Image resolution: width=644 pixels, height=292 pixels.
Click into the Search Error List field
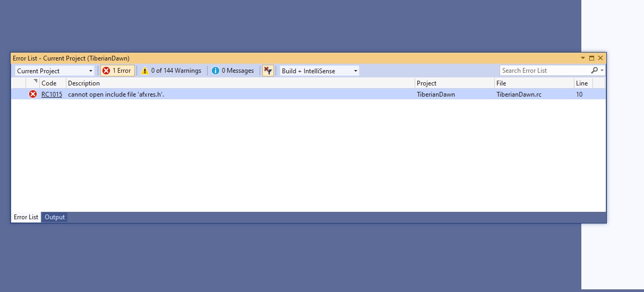(544, 71)
